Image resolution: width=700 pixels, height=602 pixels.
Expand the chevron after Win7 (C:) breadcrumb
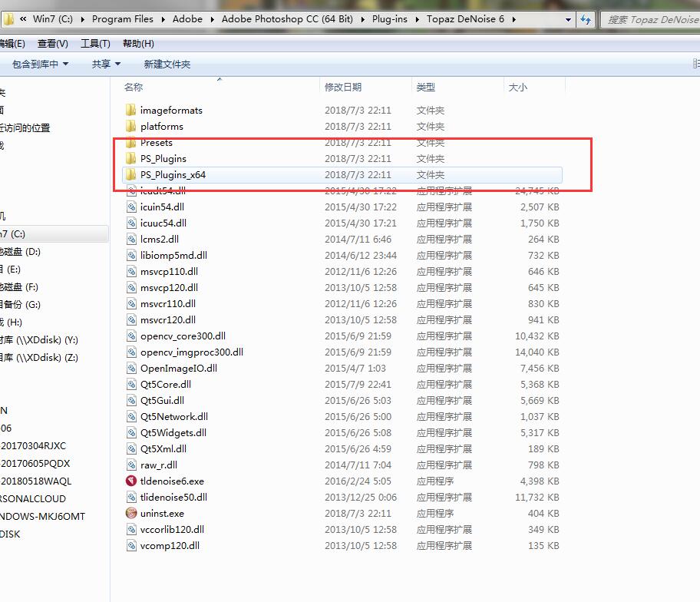tap(82, 19)
